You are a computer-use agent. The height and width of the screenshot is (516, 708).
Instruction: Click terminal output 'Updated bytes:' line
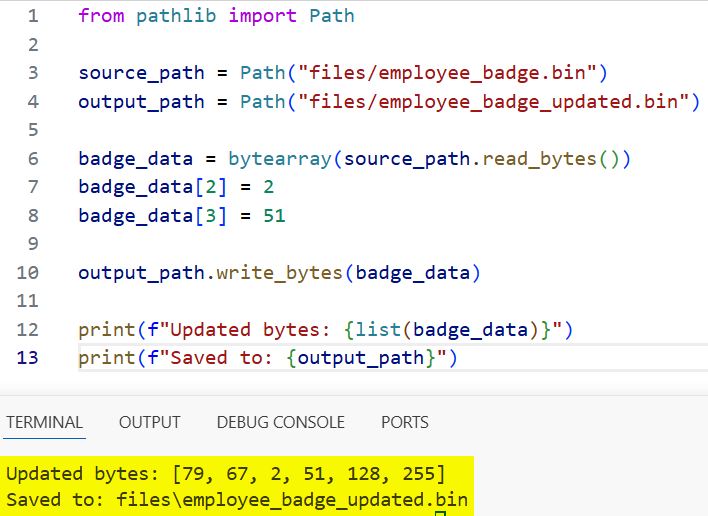click(226, 474)
